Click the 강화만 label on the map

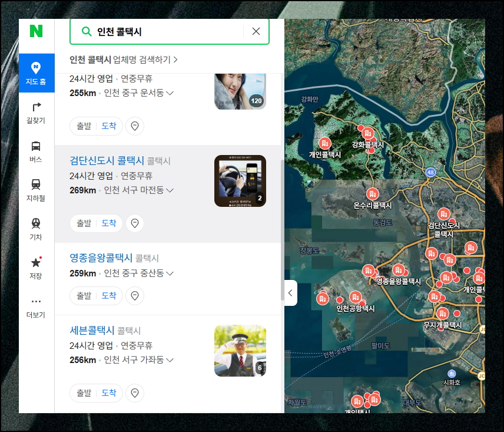(x=310, y=99)
